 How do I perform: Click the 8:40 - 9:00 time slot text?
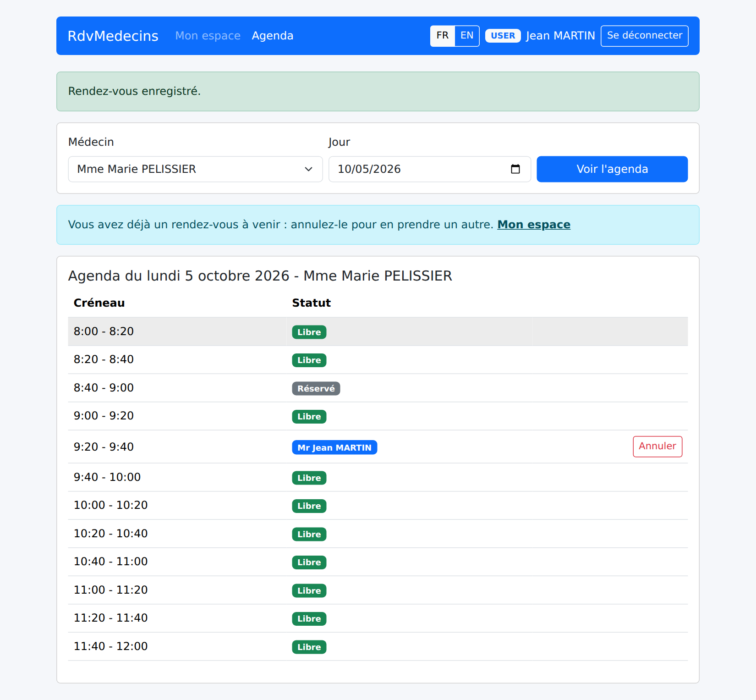pos(104,388)
